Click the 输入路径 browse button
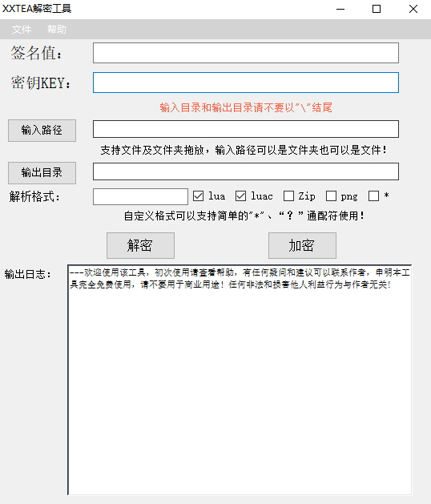 [42, 131]
